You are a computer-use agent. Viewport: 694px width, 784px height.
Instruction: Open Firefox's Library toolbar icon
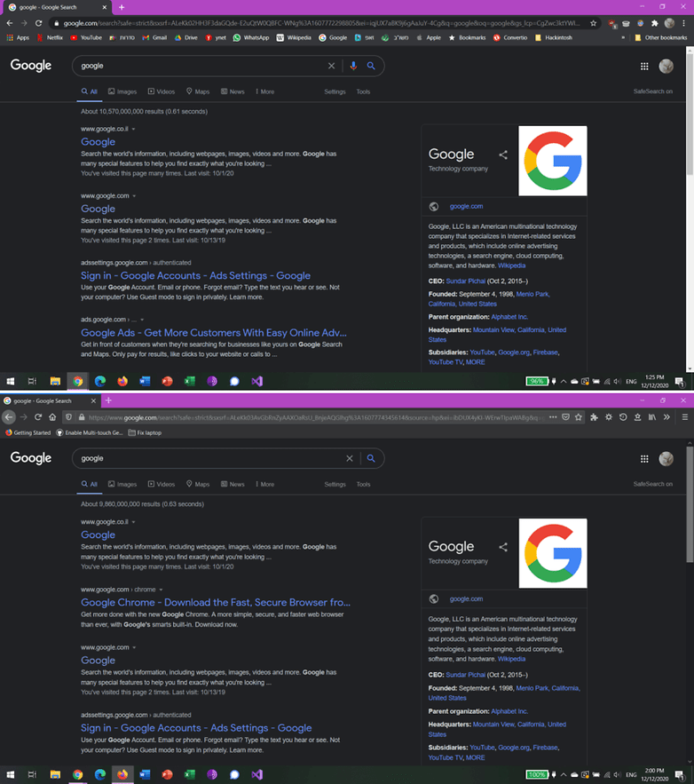[652, 417]
